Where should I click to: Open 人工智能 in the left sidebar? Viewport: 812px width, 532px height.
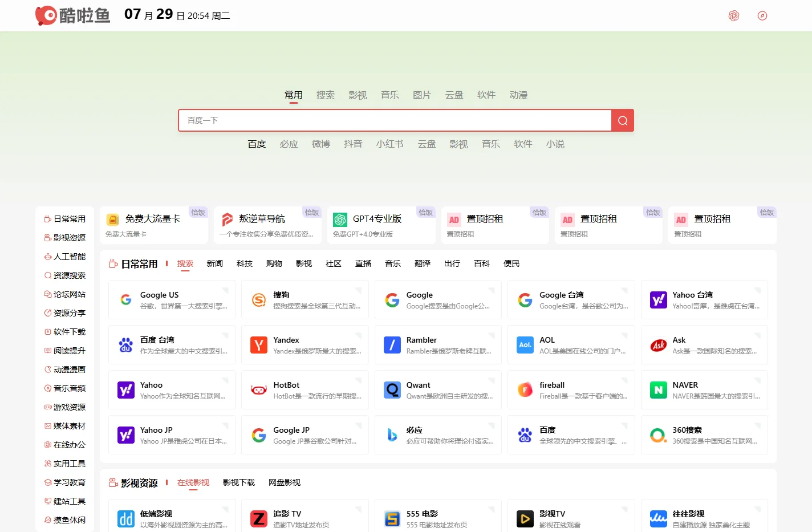click(65, 257)
